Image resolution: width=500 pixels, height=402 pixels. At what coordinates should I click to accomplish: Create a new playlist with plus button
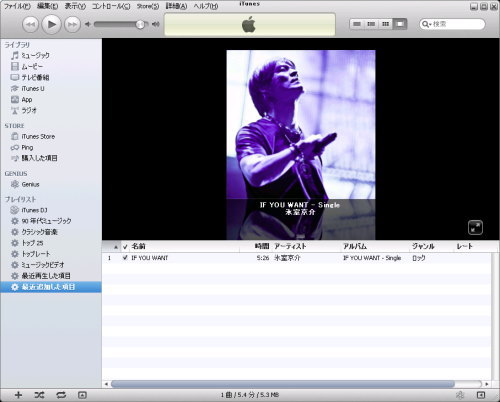click(18, 395)
